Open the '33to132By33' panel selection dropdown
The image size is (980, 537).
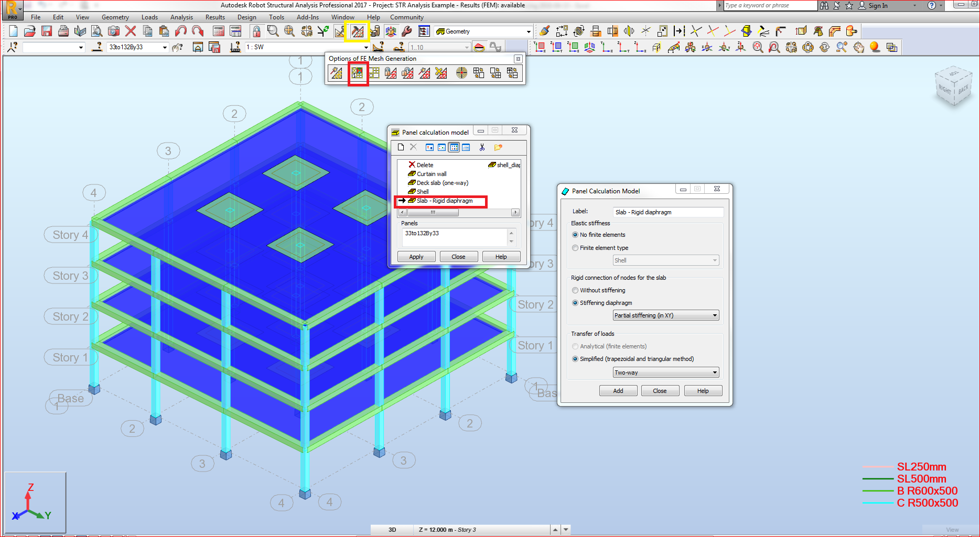(x=165, y=47)
